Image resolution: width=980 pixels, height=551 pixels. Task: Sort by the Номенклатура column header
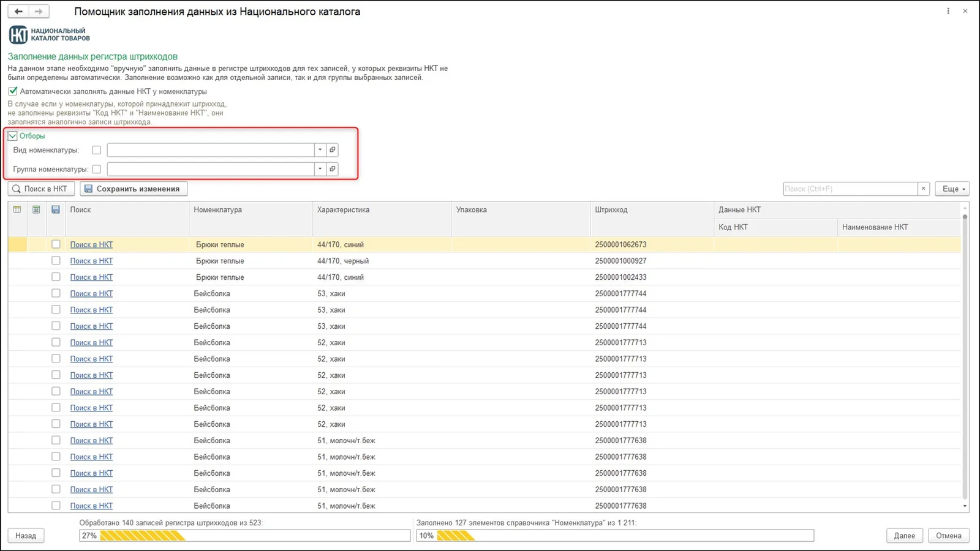(251, 219)
